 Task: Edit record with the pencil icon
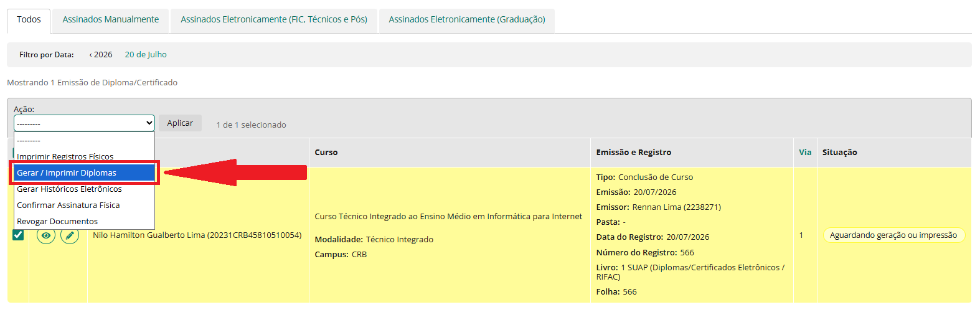click(x=70, y=235)
